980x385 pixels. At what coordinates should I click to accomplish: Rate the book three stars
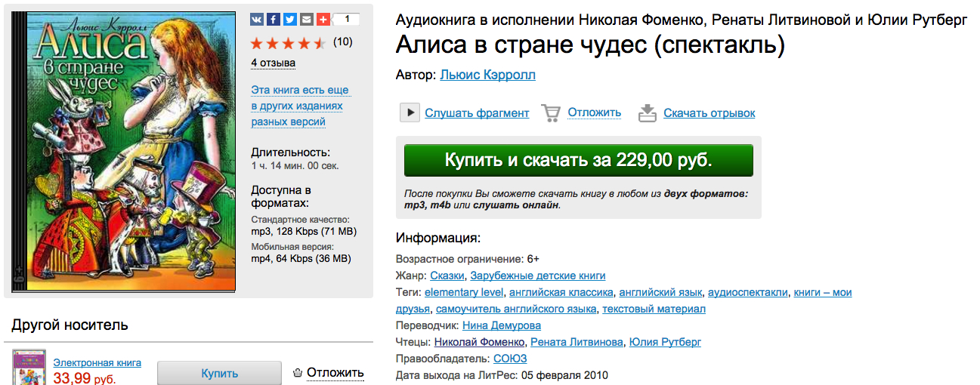[289, 42]
